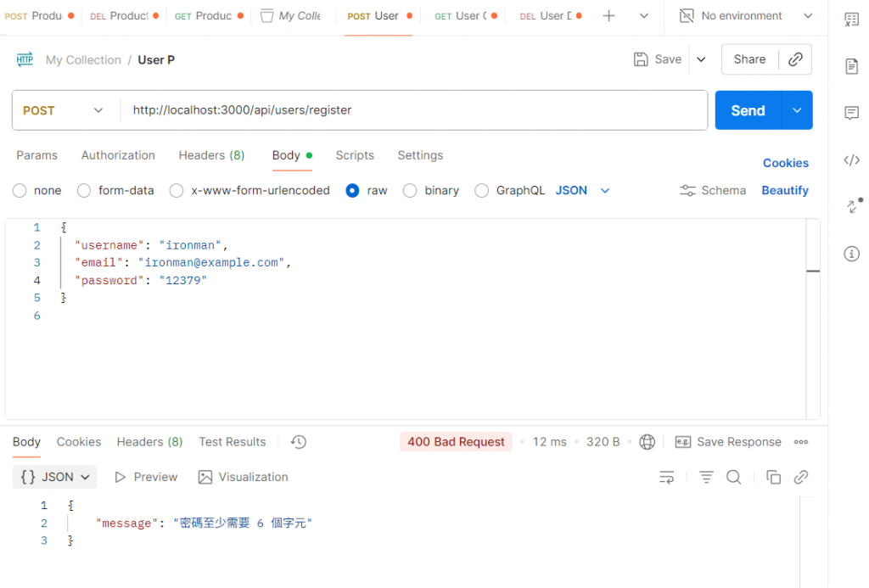Switch to the Authorization tab
869x588 pixels.
(118, 155)
